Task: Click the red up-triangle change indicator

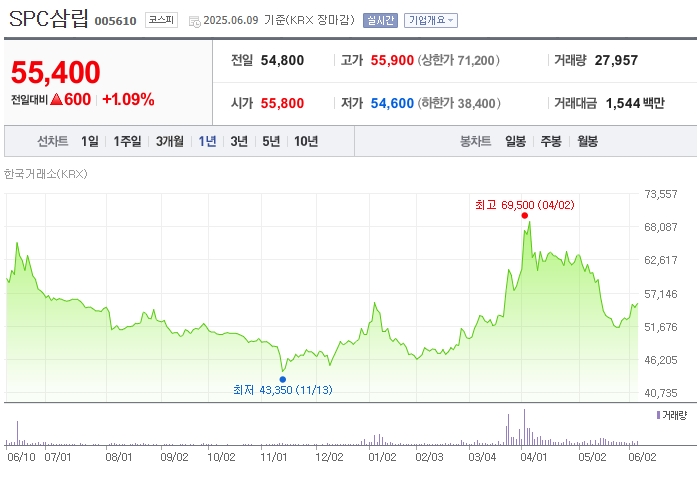Action: [x=56, y=99]
